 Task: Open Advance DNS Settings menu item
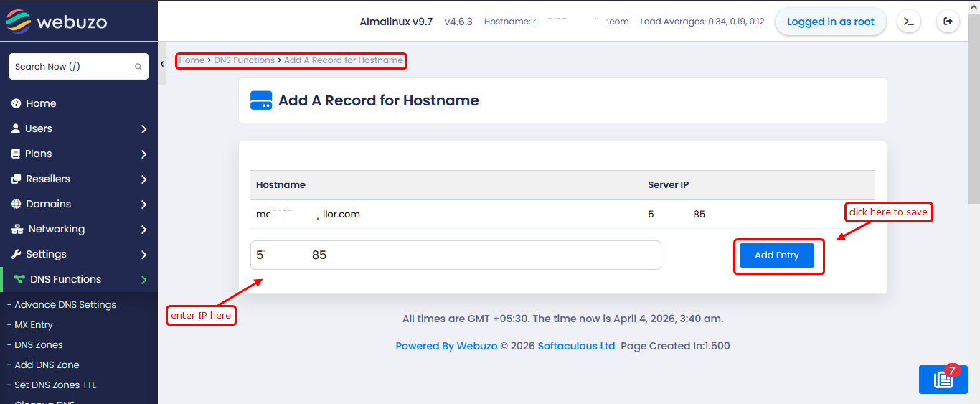(x=65, y=304)
